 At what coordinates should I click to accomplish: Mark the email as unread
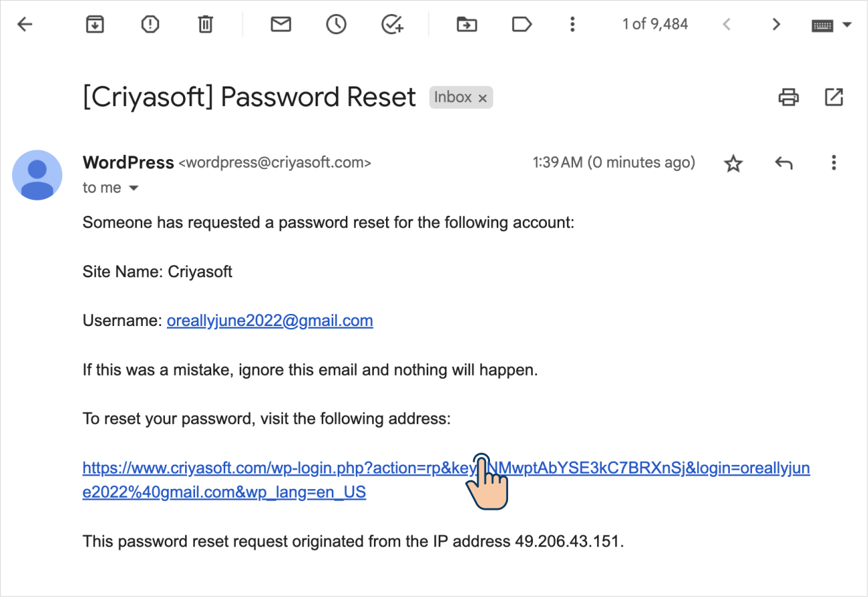point(281,25)
